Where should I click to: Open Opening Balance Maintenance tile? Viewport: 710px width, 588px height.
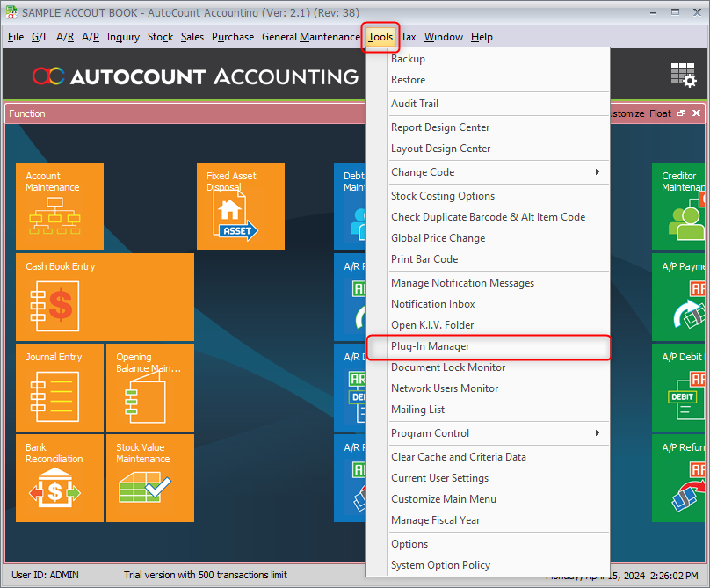(x=149, y=387)
